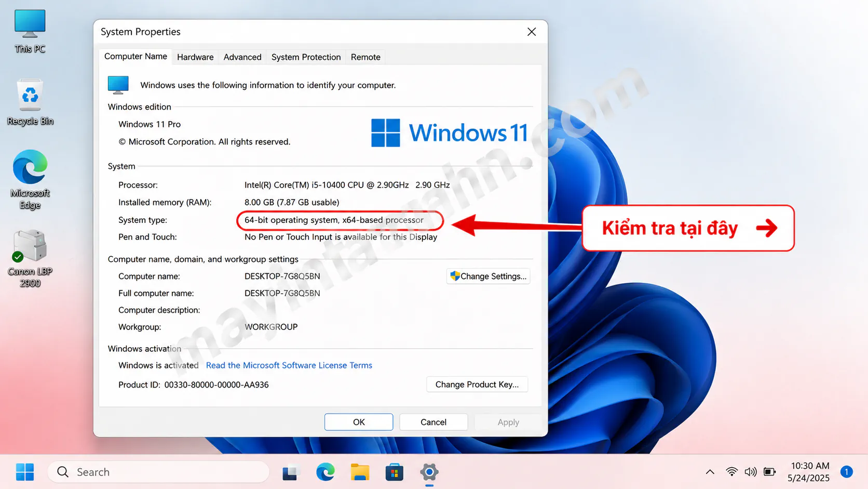Launch Microsoft Edge from the taskbar
Screen dimensions: 868x489
point(325,472)
